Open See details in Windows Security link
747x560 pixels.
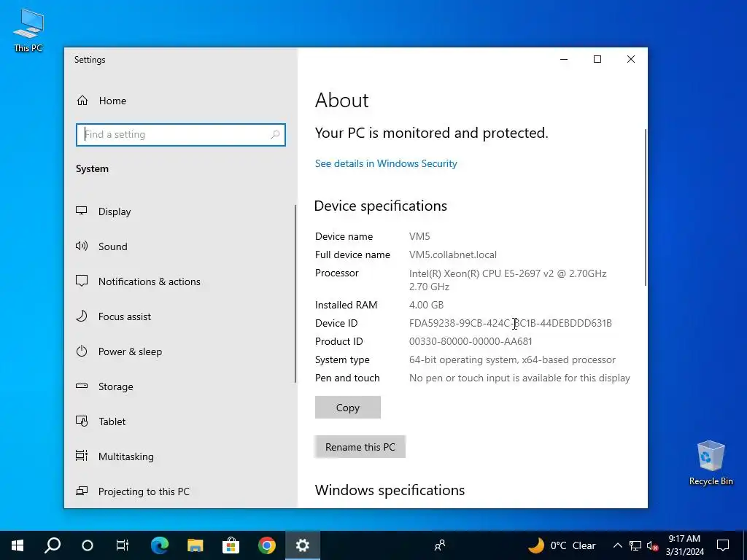click(x=386, y=163)
